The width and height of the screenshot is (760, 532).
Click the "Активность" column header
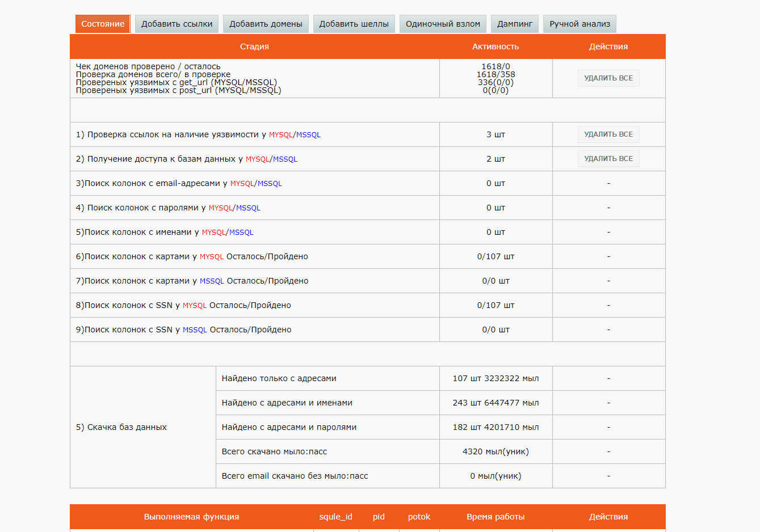click(496, 47)
